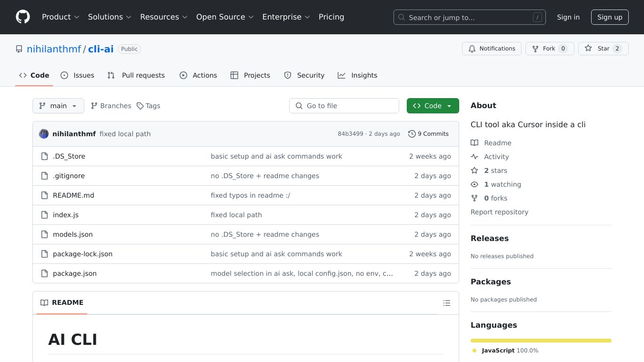644x362 pixels.
Task: Expand the Product menu
Action: [x=60, y=17]
